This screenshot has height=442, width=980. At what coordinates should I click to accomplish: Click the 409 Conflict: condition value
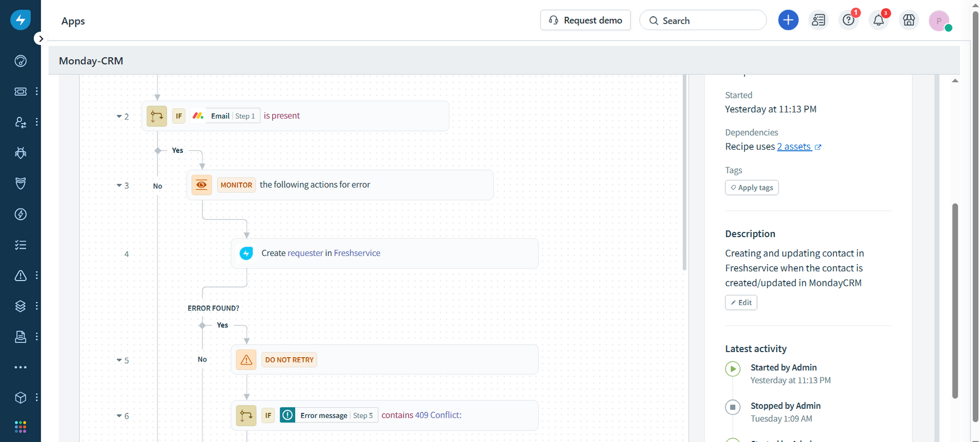(x=438, y=415)
